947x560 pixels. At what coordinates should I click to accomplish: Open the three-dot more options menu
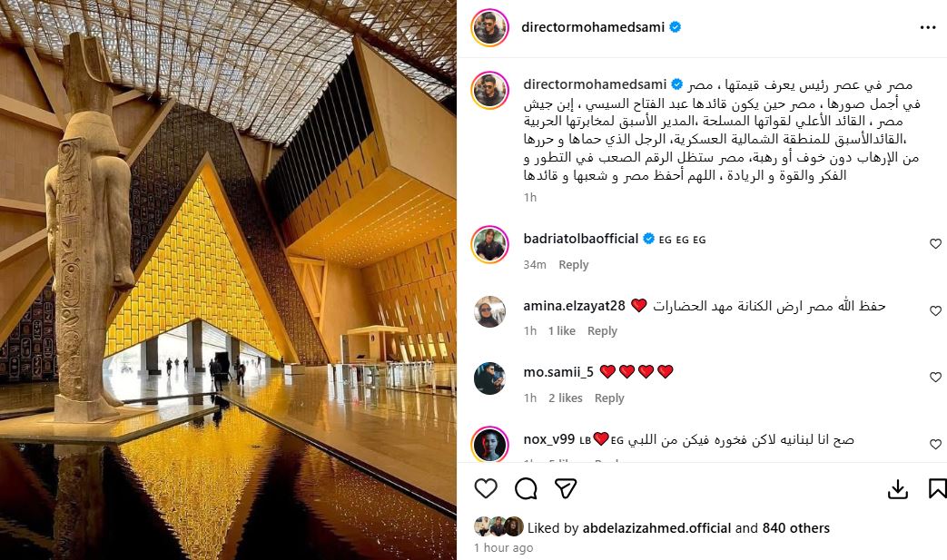click(x=928, y=28)
